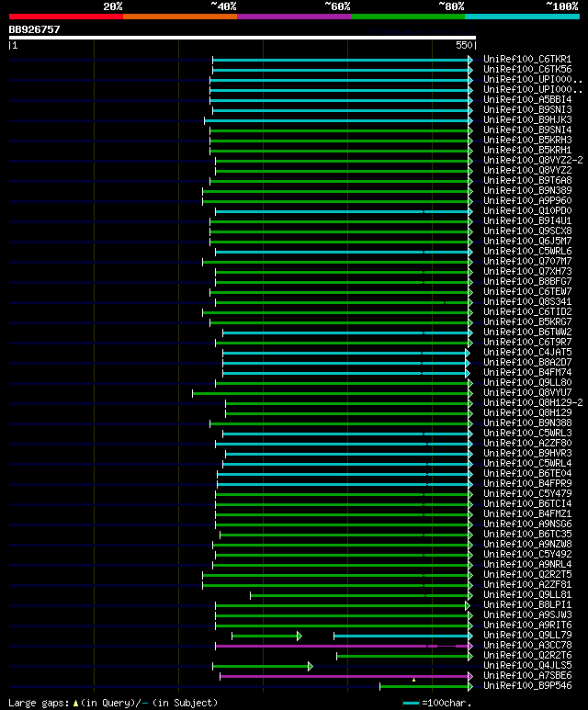The height and width of the screenshot is (710, 588).
Task: Click UniRef100_A3CC78 label
Action: (527, 646)
